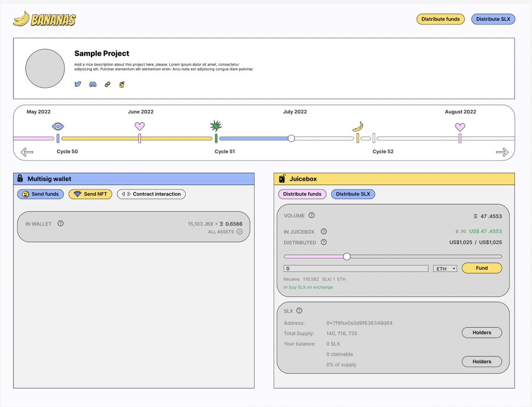532x407 pixels.
Task: Click the July 2022 month label
Action: [295, 112]
